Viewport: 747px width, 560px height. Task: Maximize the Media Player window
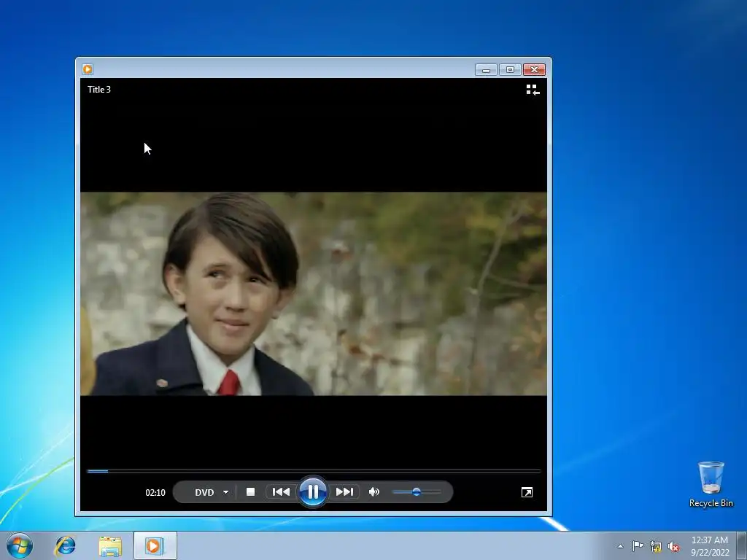510,70
